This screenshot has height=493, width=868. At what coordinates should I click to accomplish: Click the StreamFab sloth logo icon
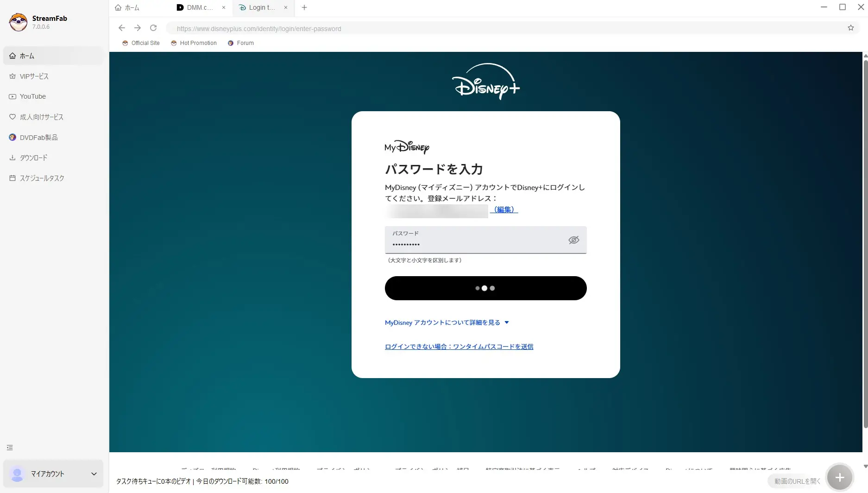point(18,22)
